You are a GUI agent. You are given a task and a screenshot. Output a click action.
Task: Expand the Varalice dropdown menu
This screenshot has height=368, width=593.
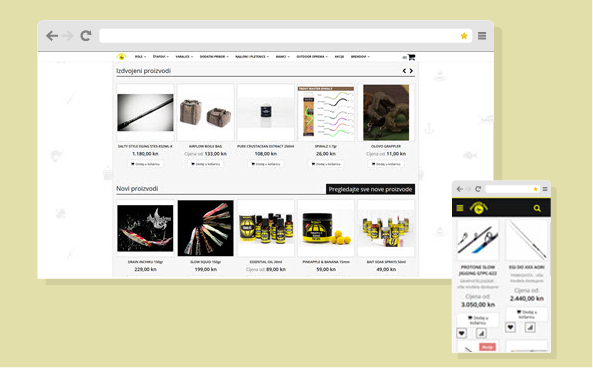click(184, 57)
